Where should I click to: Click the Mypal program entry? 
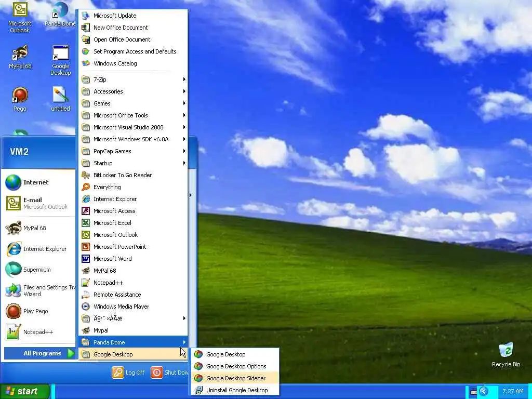click(133, 330)
